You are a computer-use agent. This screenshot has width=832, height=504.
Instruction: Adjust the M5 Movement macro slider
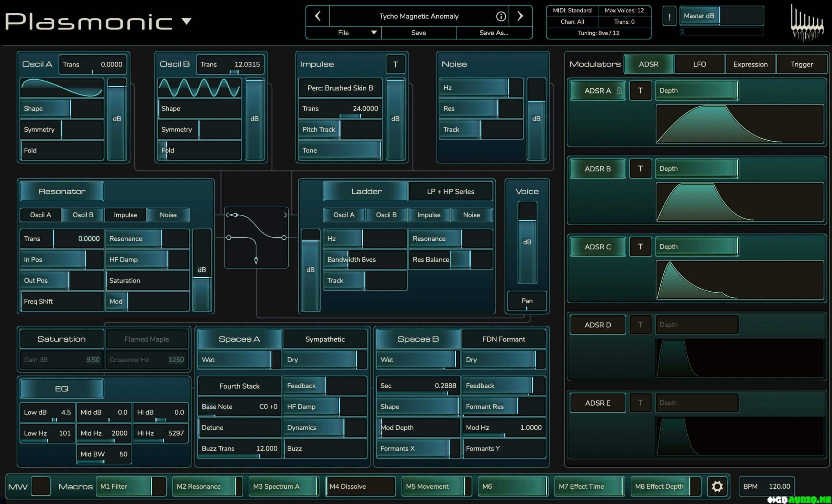pos(436,486)
